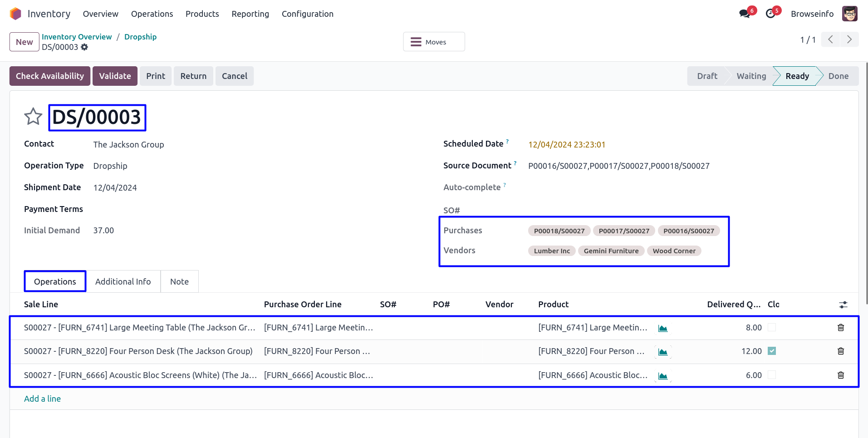Switch to the Note tab

(x=179, y=282)
